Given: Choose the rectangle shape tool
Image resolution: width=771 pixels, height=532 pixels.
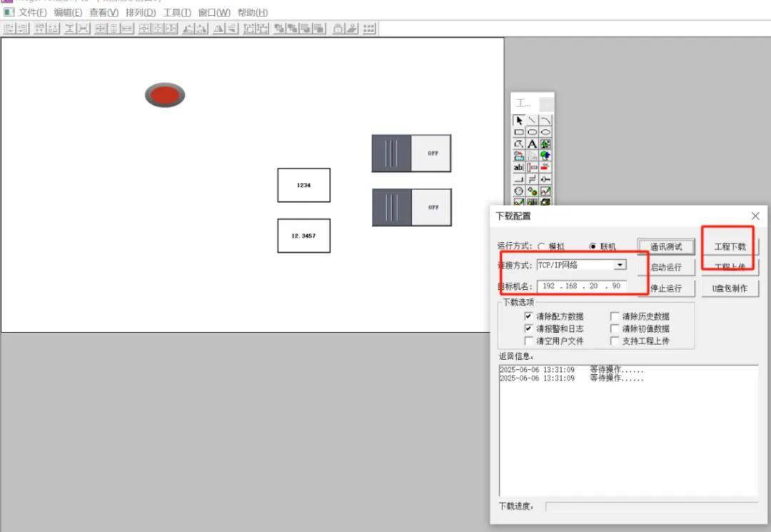Looking at the screenshot, I should coord(519,132).
